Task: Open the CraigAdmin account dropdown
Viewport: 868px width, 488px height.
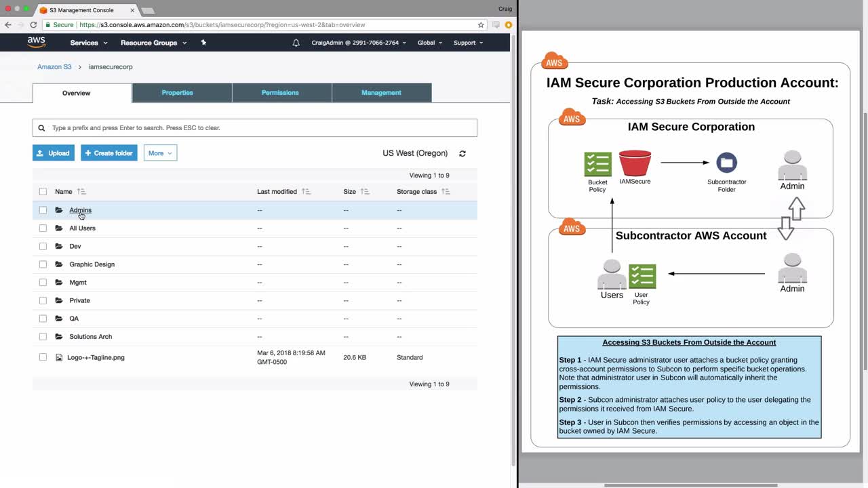Action: [x=359, y=43]
